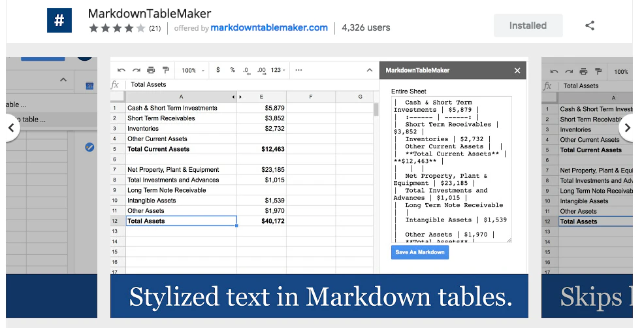Open the 123 number formats dropdown
Viewport: 644px width, 328px height.
(278, 70)
